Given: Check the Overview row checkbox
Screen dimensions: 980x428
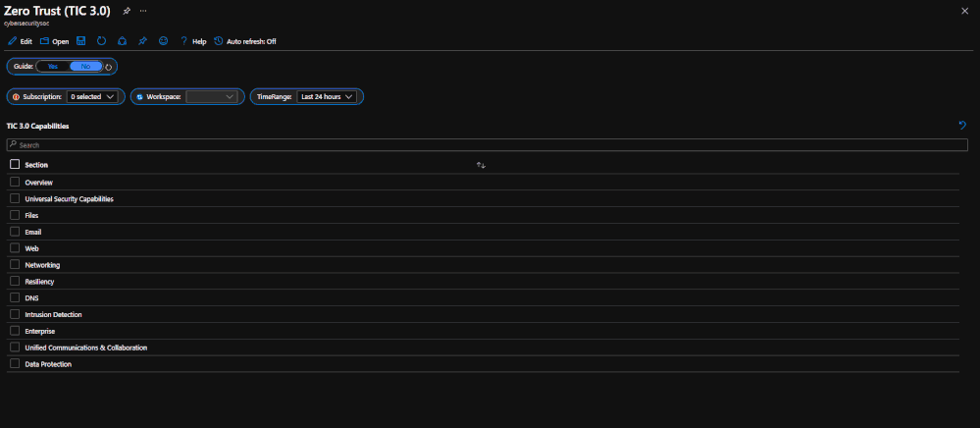Looking at the screenshot, I should pos(15,182).
